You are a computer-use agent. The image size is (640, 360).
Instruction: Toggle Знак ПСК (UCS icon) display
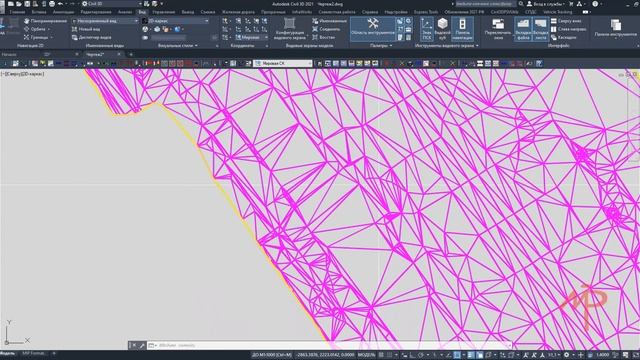coord(427,29)
